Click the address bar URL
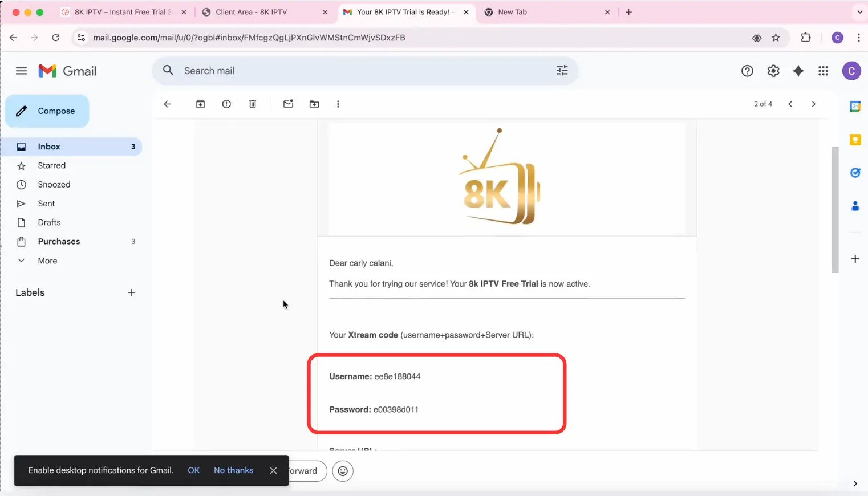 249,38
